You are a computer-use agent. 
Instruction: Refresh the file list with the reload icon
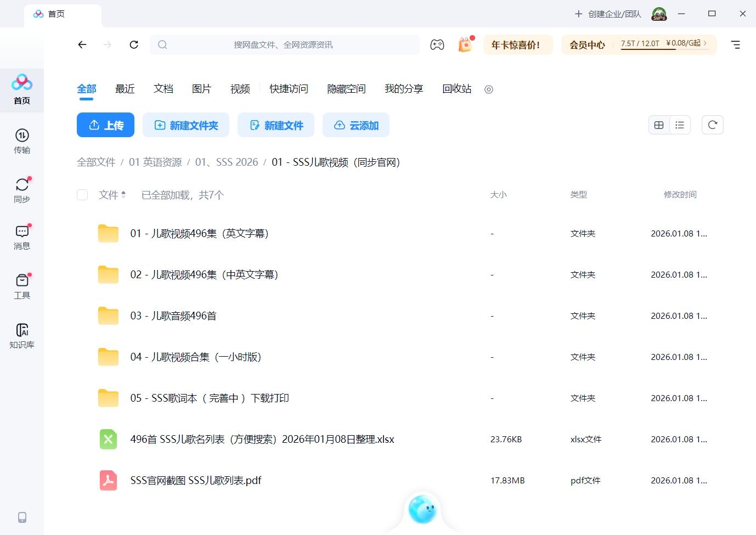(x=712, y=125)
